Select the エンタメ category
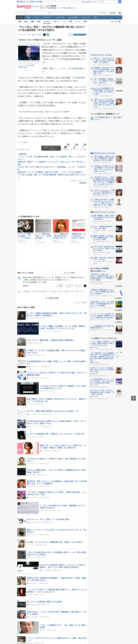138x644 pixels. (x=47, y=21)
